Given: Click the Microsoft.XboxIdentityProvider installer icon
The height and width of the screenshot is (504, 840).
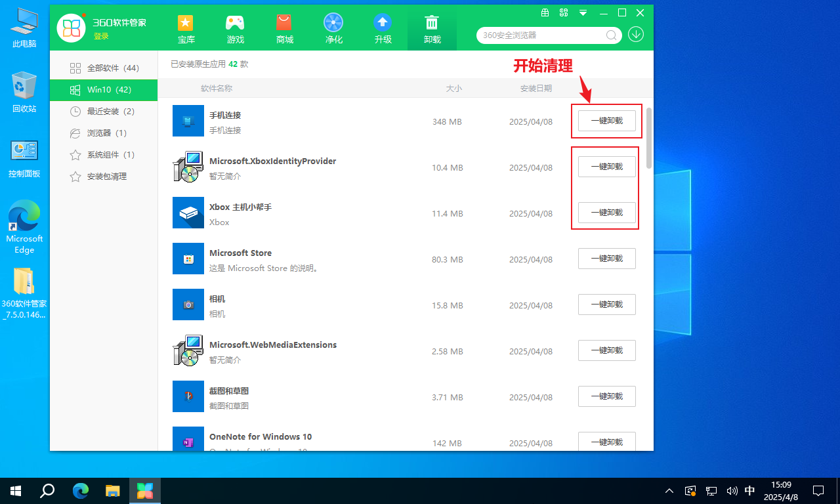Looking at the screenshot, I should (188, 167).
